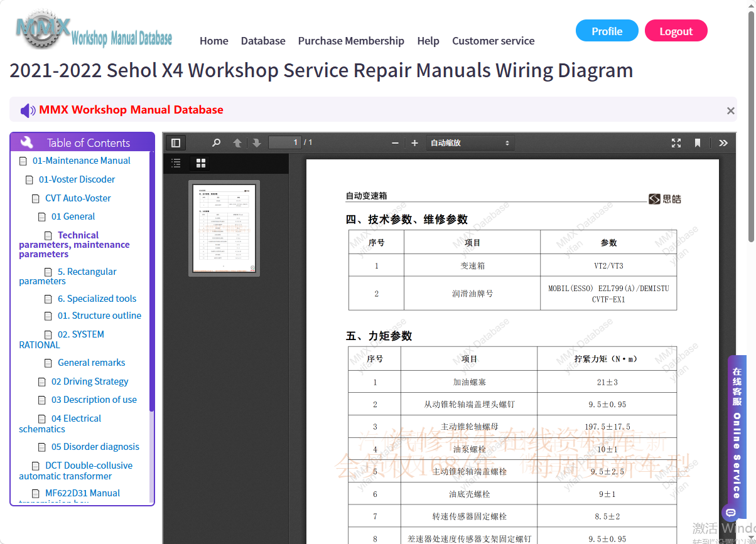756x544 pixels.
Task: Open DCT Double-collusive automatic transformer entry
Action: (x=76, y=471)
